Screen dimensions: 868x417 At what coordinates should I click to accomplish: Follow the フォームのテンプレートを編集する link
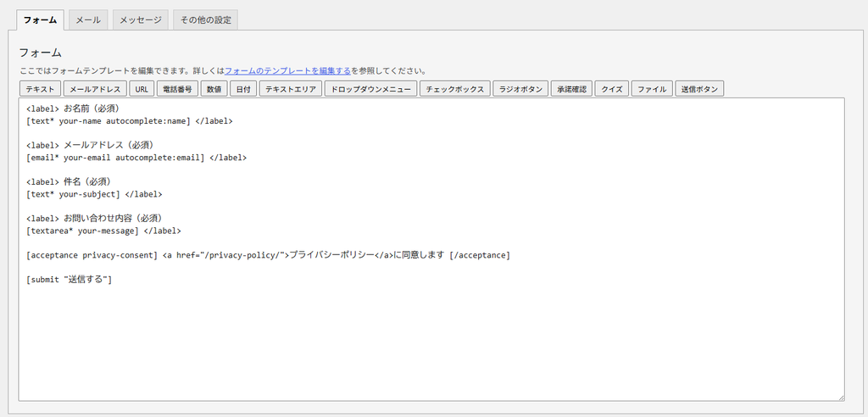coord(287,71)
